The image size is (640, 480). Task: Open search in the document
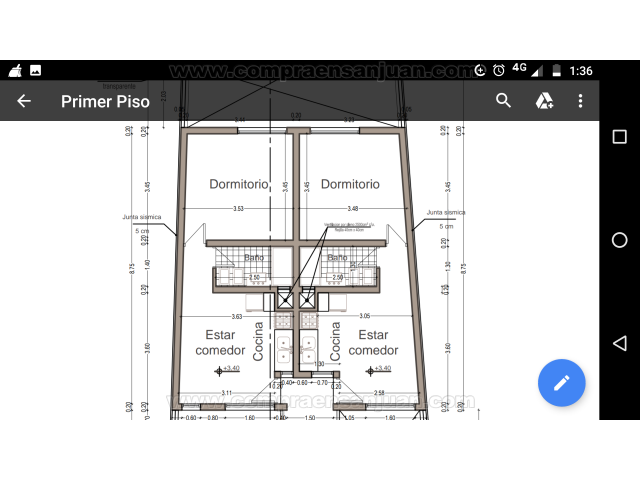pos(504,101)
